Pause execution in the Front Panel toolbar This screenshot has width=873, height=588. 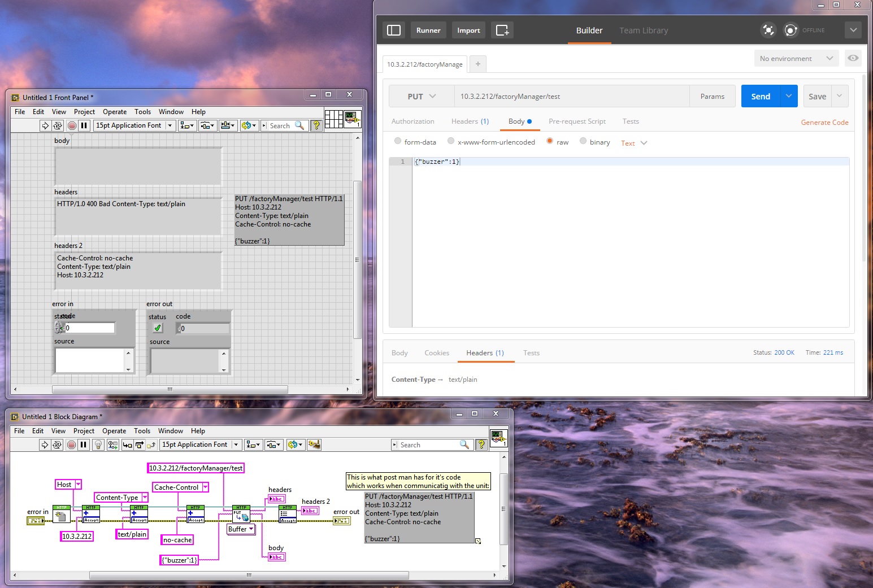pyautogui.click(x=84, y=125)
